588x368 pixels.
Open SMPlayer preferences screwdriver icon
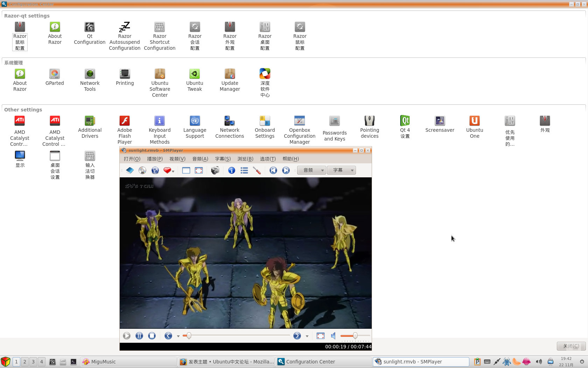[257, 170]
